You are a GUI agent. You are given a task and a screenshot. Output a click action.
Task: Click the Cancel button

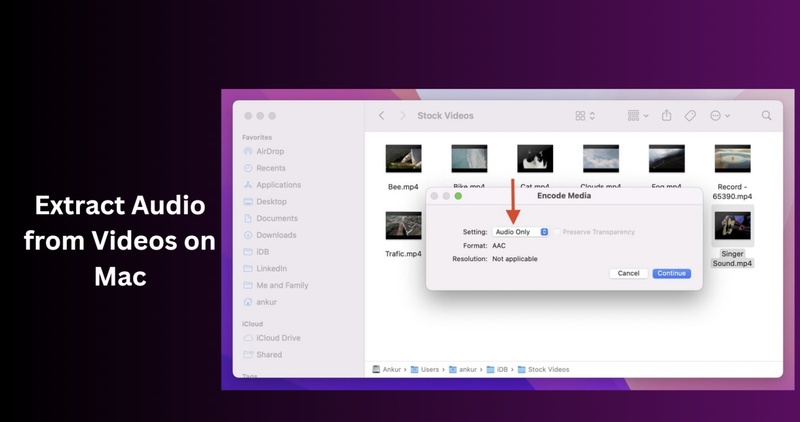pos(628,273)
